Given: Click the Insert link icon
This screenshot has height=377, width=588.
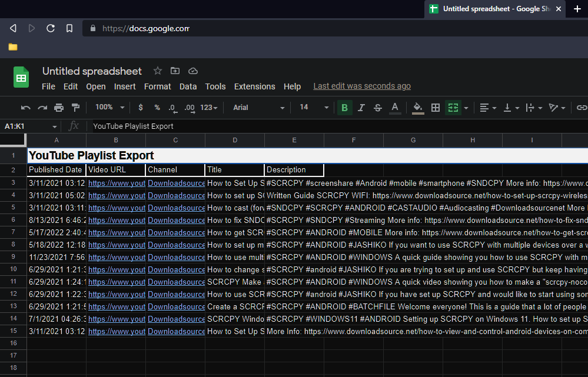Looking at the screenshot, I should click(x=582, y=108).
